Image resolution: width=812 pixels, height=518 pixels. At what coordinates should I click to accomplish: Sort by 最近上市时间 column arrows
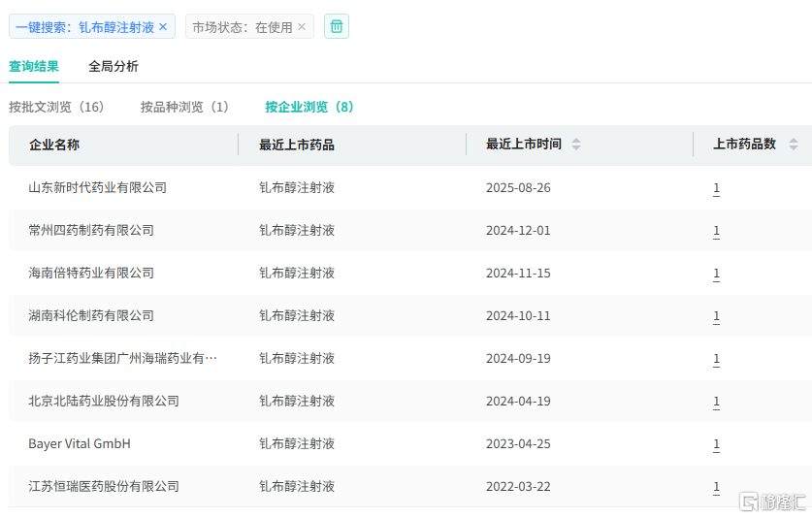pyautogui.click(x=576, y=144)
